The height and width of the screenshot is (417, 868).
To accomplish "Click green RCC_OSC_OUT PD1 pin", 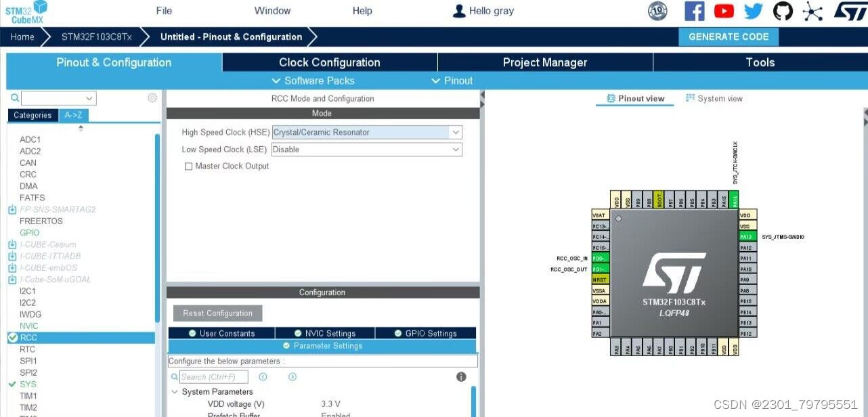I will [x=601, y=269].
